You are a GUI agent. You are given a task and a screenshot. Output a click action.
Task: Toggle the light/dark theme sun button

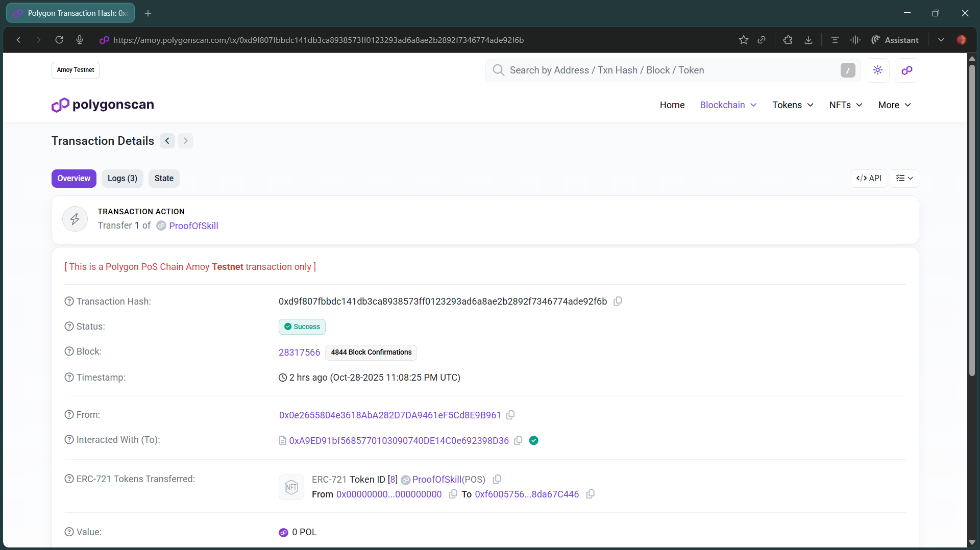(x=877, y=70)
